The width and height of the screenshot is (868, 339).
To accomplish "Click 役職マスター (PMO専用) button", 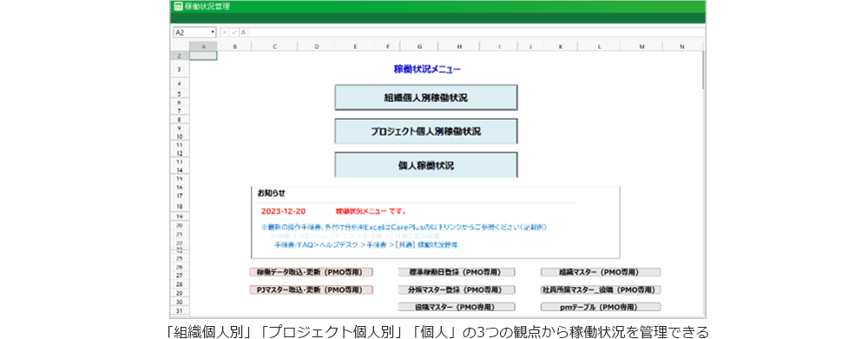I will [457, 307].
